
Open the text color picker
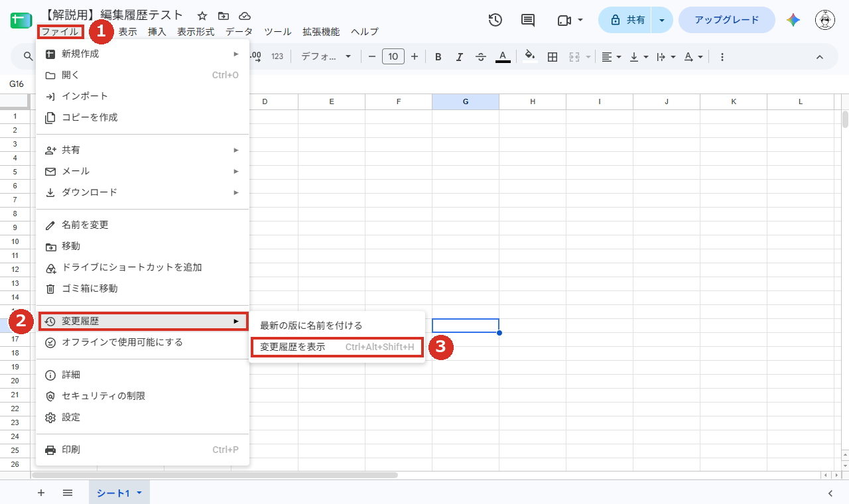503,57
